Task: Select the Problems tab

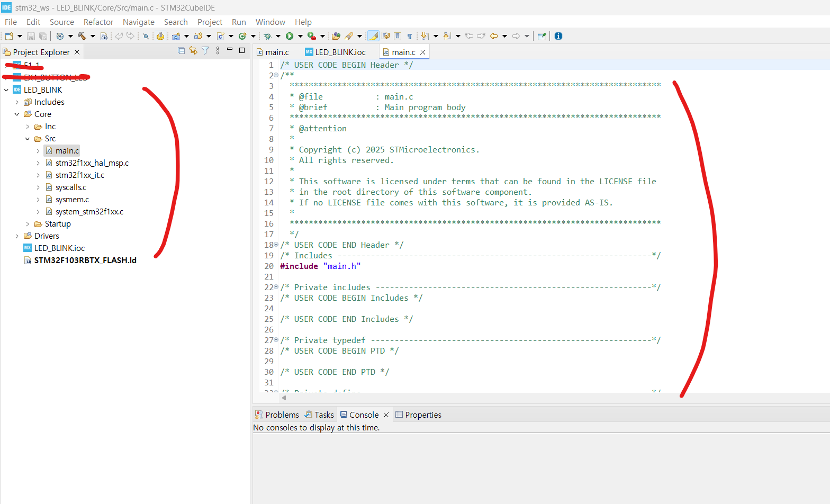Action: tap(277, 415)
